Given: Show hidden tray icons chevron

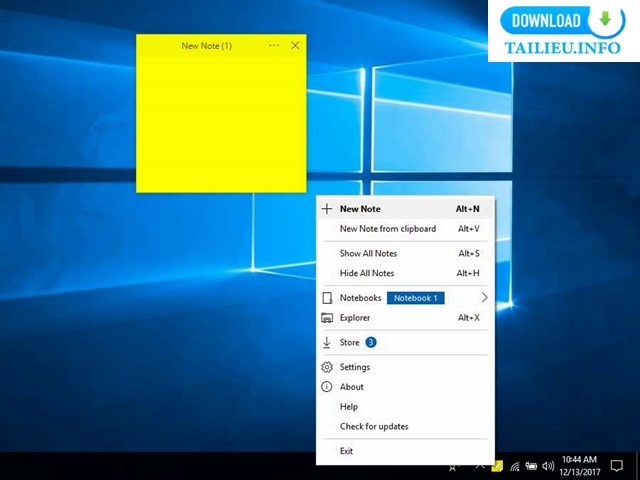Looking at the screenshot, I should tap(480, 466).
